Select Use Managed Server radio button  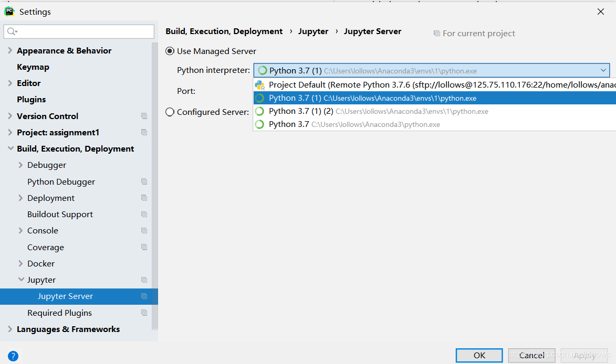click(x=170, y=51)
